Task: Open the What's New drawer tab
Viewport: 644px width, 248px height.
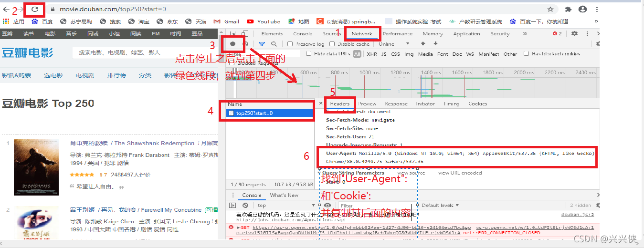Action: point(284,195)
